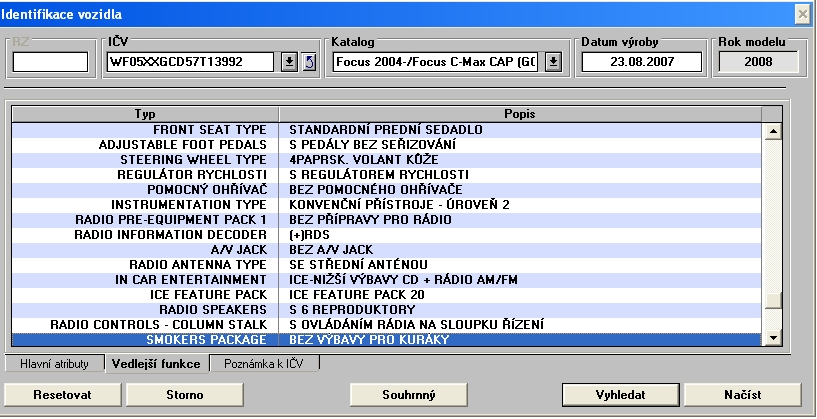Click the Typ column header
The height and width of the screenshot is (419, 817).
pyautogui.click(x=145, y=114)
